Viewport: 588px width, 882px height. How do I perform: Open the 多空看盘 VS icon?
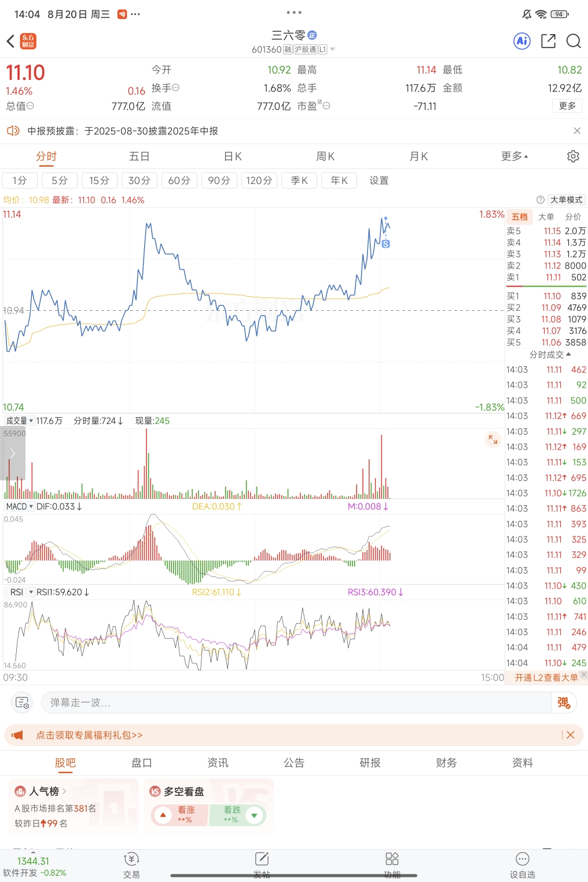[x=155, y=791]
